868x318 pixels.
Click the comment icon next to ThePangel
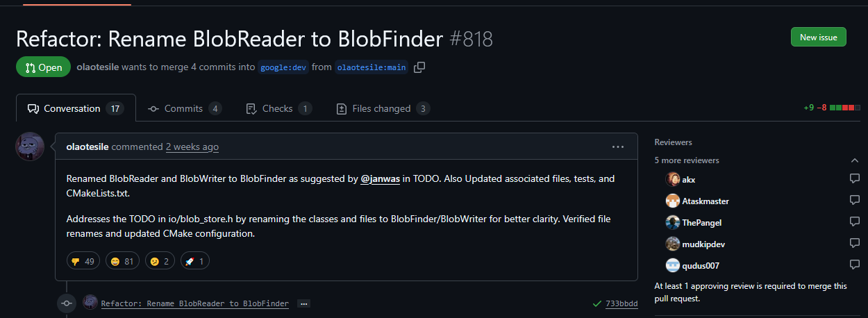coord(854,222)
